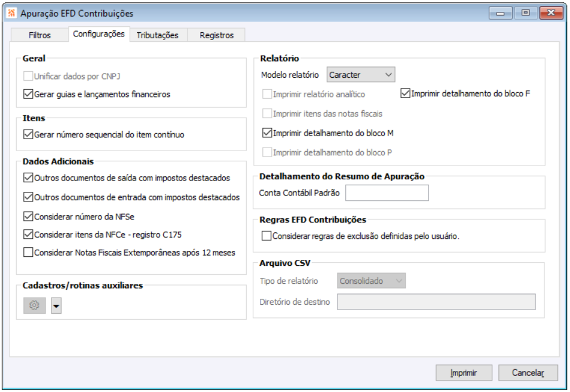Image resolution: width=570 pixels, height=392 pixels.
Task: Click the application icon in the title bar
Action: [11, 13]
